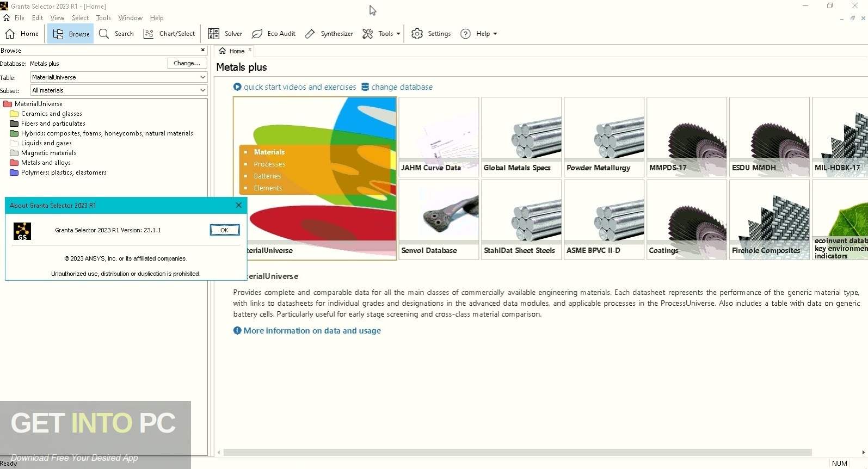Viewport: 868px width, 469px height.
Task: Open the Help toolbar dropdown
Action: coord(479,34)
